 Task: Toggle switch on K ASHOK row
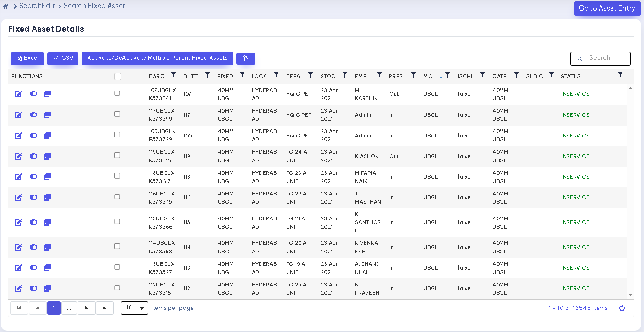point(33,156)
